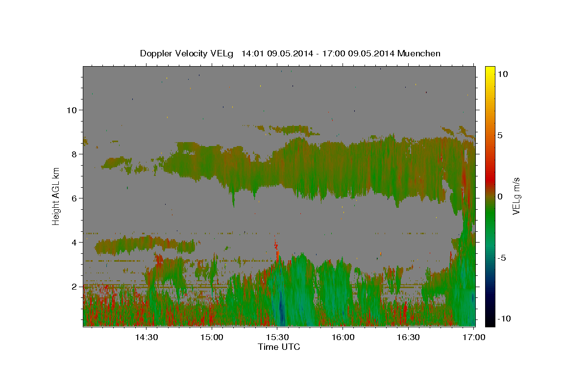Click the 'Height AGL km' axis title
The width and height of the screenshot is (588, 392).
click(x=56, y=196)
